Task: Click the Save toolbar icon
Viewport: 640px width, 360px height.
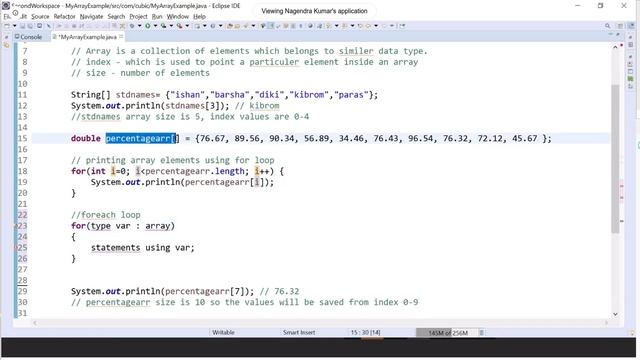Action: click(22, 26)
